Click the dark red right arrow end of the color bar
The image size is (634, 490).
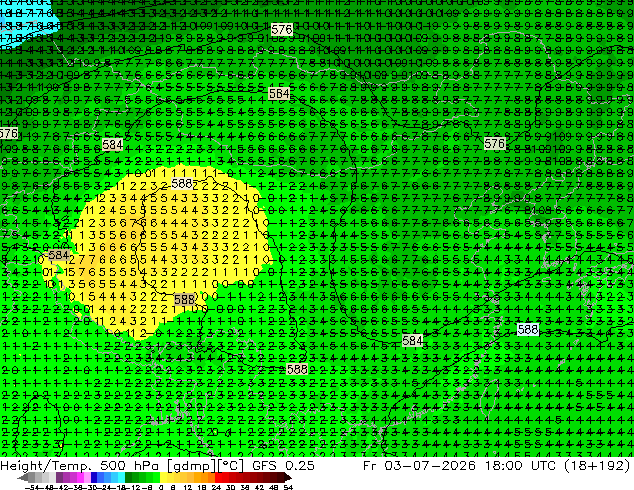(x=287, y=478)
